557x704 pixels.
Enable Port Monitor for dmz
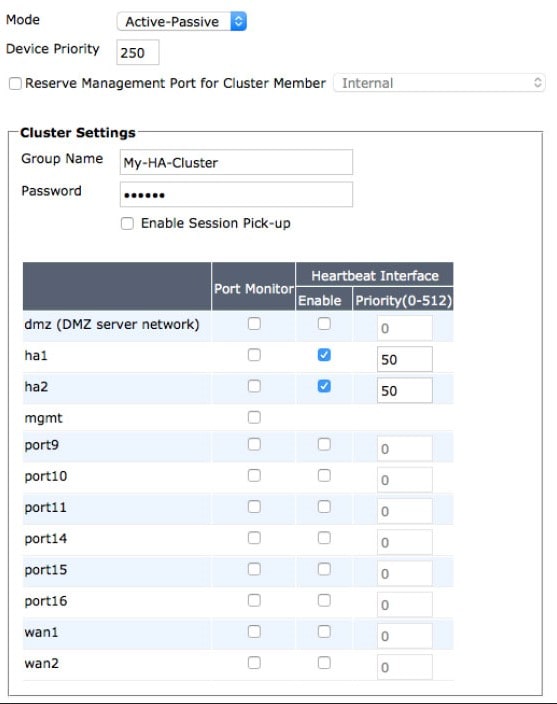click(x=254, y=324)
